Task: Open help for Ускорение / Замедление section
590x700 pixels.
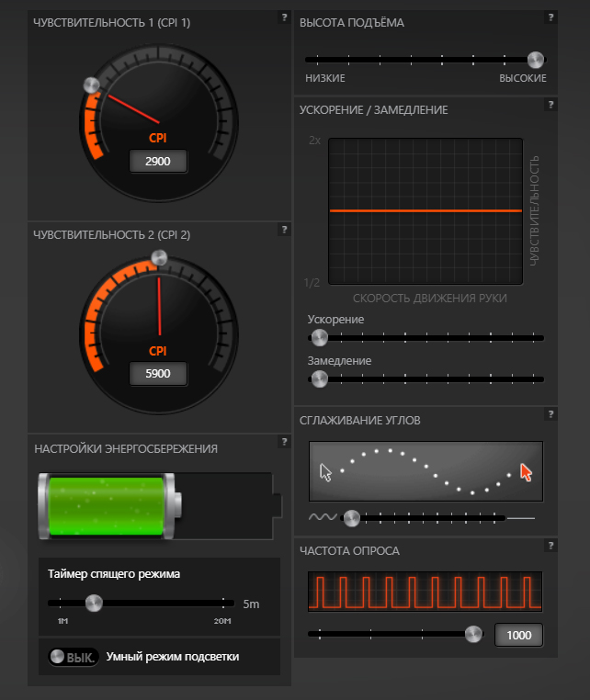Action: 550,105
